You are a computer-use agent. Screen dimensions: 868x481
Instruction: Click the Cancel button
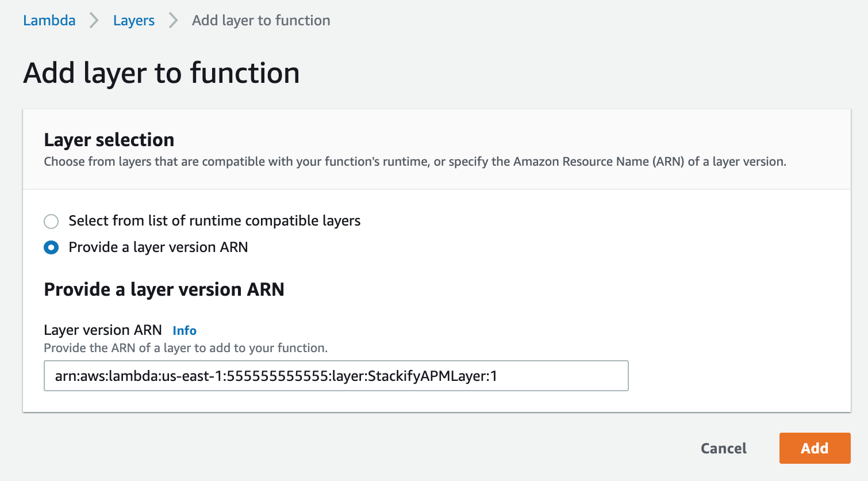point(724,448)
